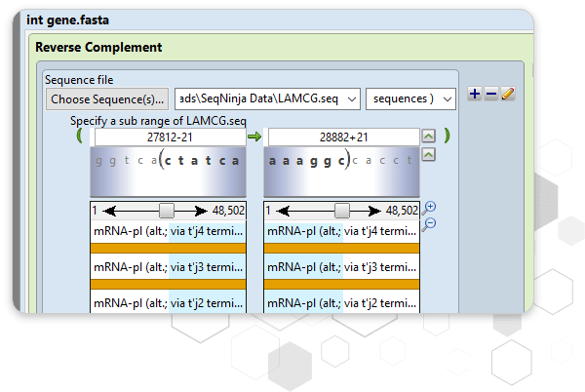The height and width of the screenshot is (392, 585).
Task: Click the up chevron beside 28882+21 field
Action: click(x=428, y=137)
